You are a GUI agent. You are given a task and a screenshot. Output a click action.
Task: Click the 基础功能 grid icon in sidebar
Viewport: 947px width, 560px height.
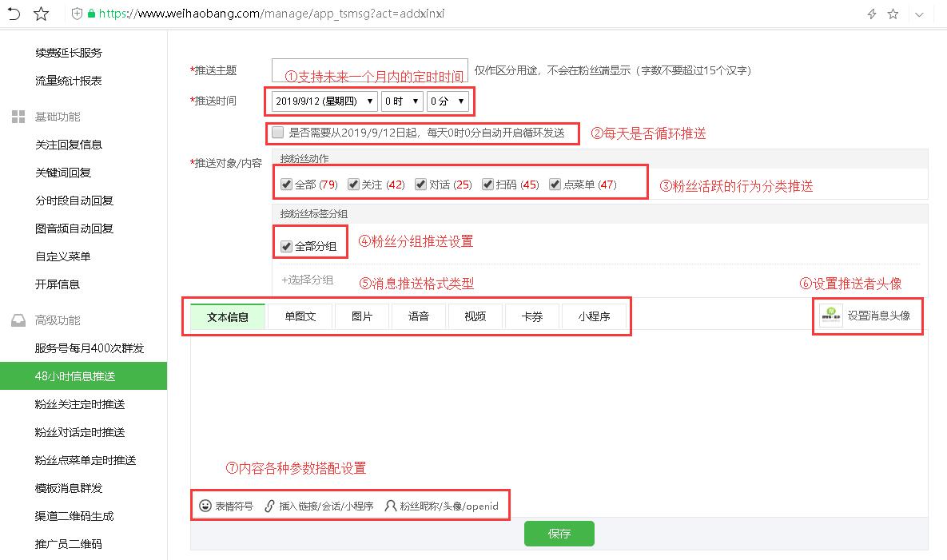18,117
